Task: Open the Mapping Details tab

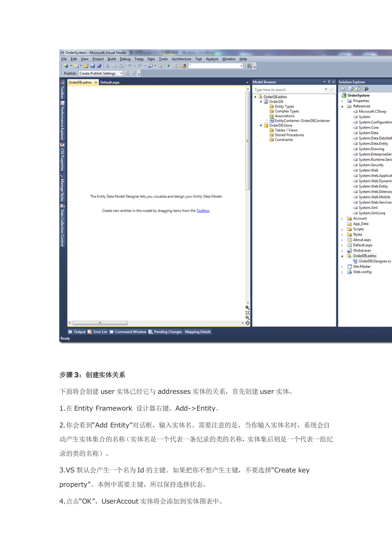Action: (x=198, y=332)
